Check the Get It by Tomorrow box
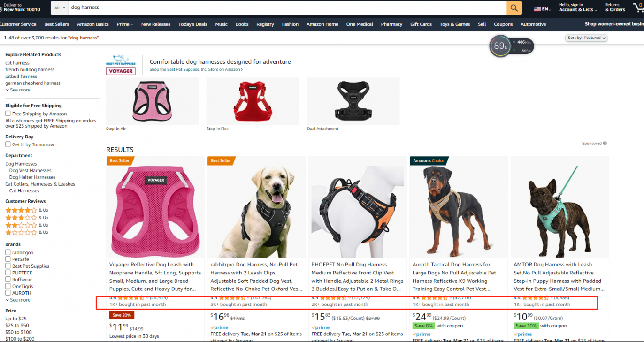 coord(8,144)
